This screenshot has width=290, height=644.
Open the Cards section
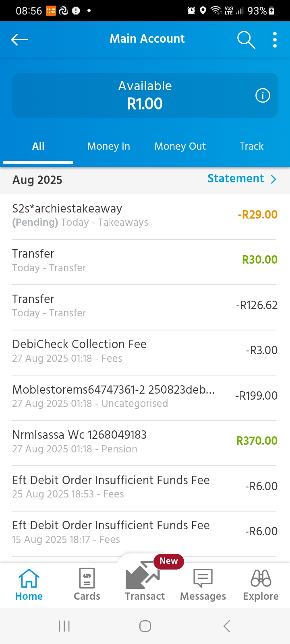(x=87, y=585)
